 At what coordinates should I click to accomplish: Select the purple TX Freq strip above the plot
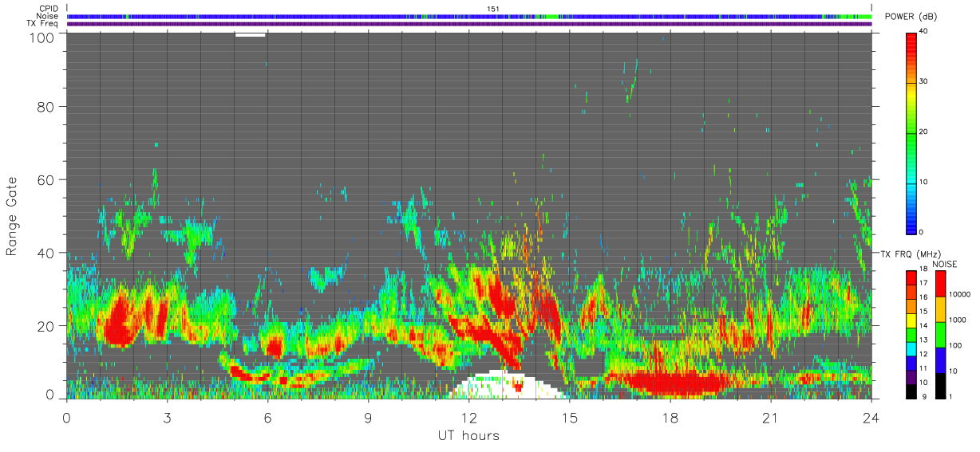[469, 24]
